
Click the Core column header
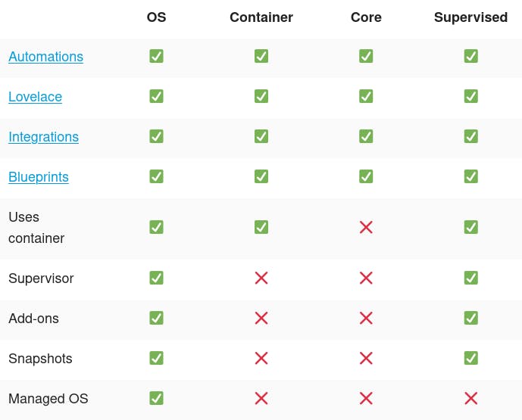pos(366,17)
